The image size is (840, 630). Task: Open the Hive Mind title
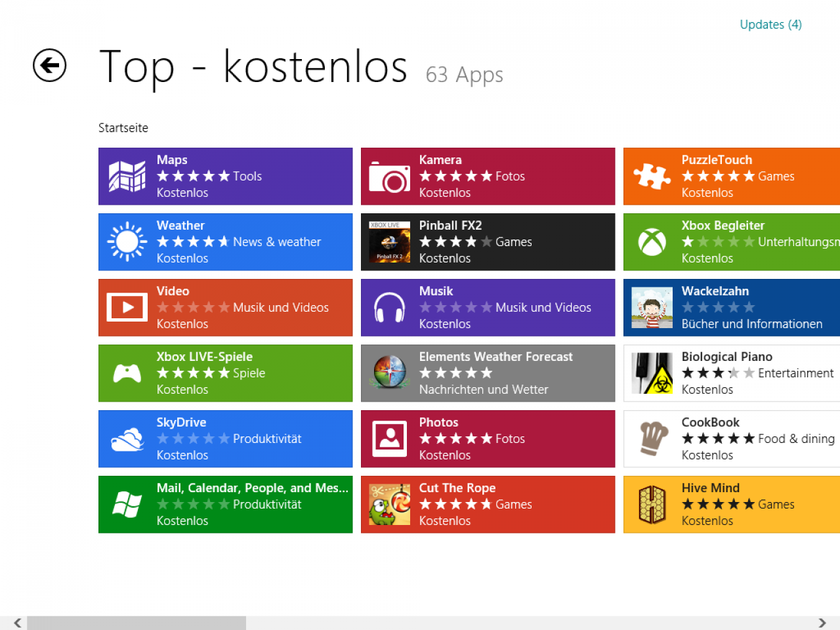(710, 488)
